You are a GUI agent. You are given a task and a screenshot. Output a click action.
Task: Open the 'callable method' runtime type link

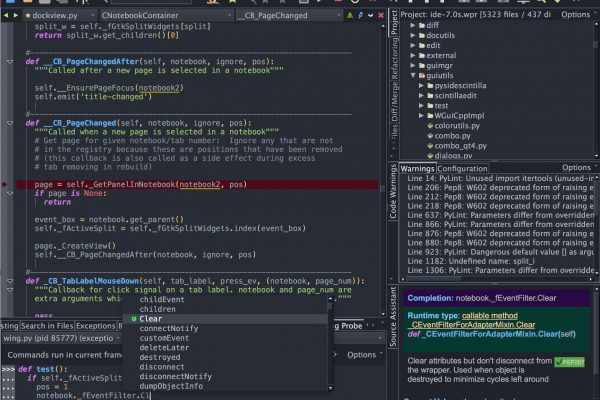489,316
